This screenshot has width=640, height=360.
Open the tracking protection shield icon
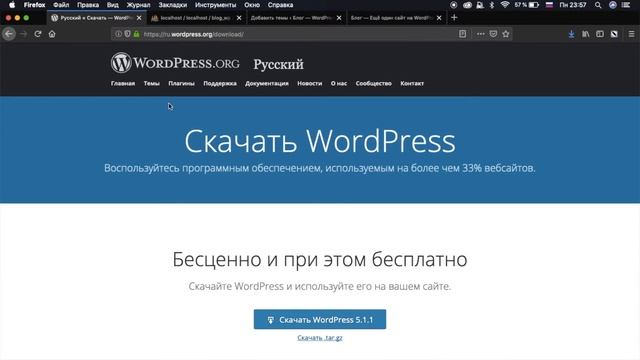[x=127, y=34]
